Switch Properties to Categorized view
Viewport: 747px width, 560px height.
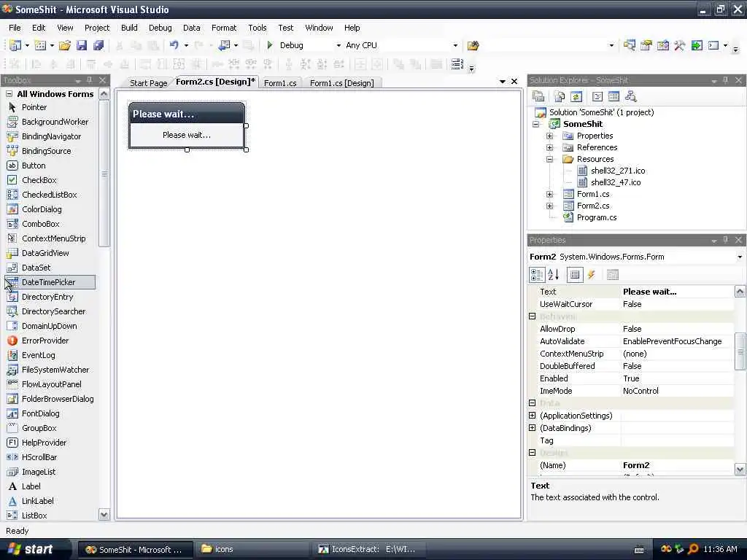coord(536,275)
